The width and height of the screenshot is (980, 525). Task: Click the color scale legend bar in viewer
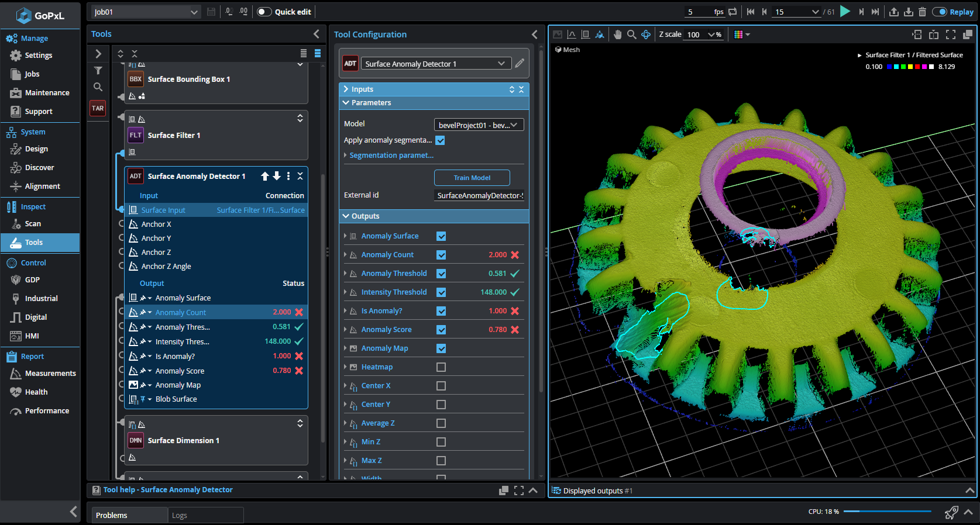pyautogui.click(x=910, y=67)
